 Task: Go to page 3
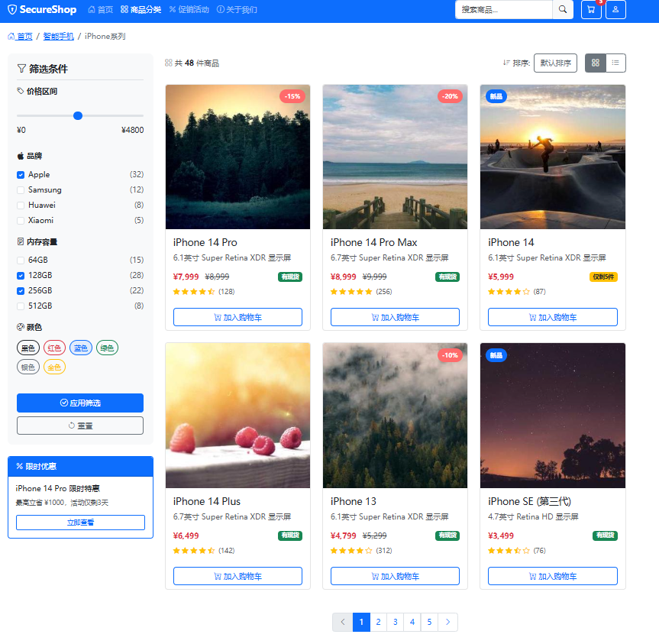395,622
